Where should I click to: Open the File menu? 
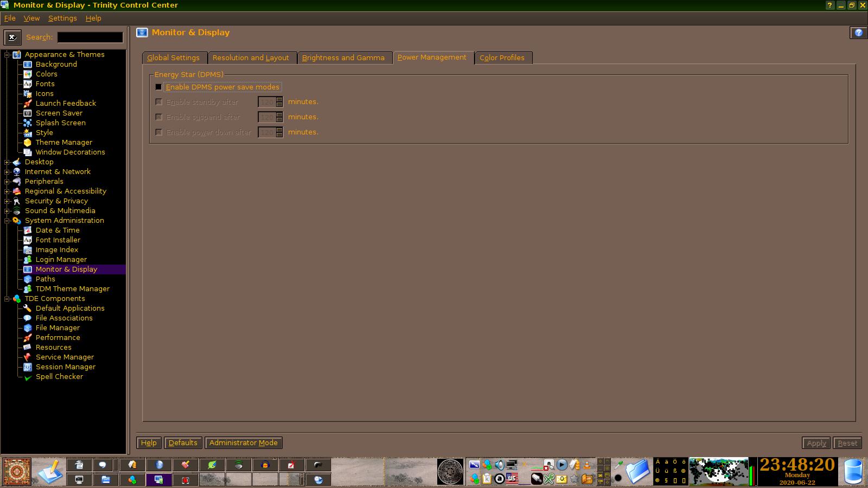[10, 18]
